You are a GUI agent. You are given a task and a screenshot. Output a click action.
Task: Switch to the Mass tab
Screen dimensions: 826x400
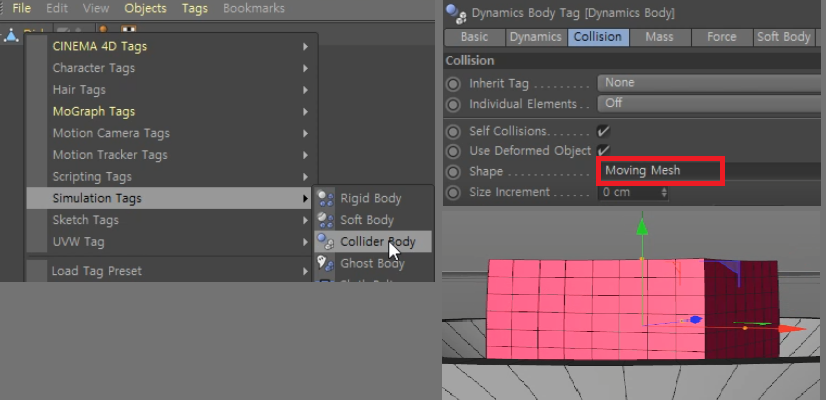[x=660, y=37]
